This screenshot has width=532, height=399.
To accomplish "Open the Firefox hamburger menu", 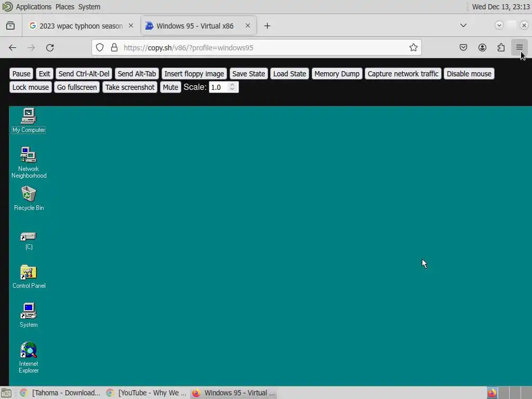I will point(520,47).
